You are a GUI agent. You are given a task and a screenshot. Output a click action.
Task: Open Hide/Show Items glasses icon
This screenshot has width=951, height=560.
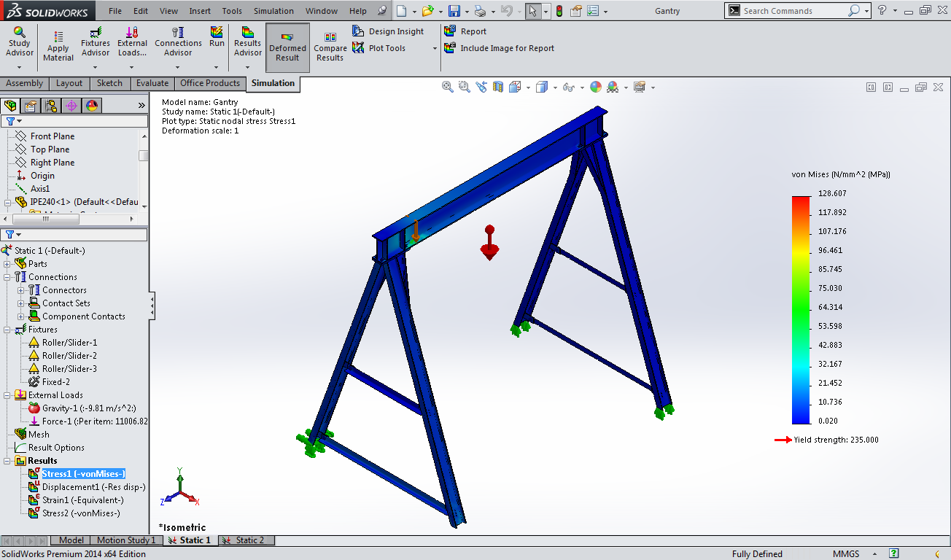tap(569, 87)
